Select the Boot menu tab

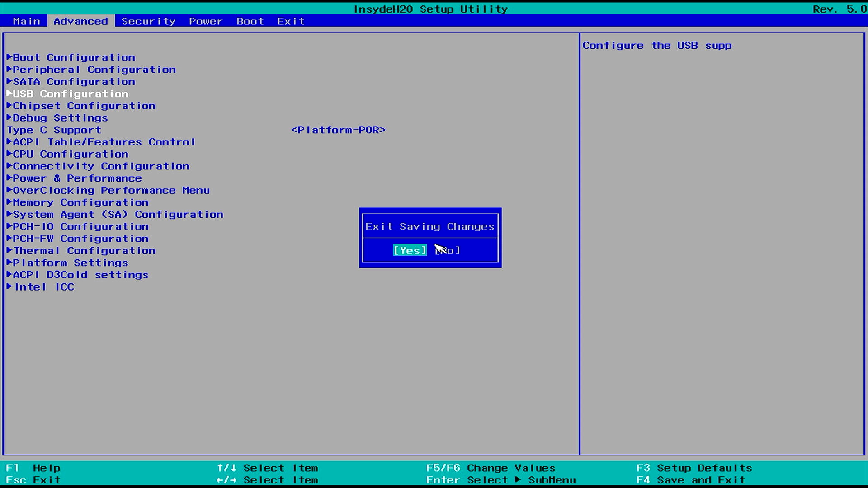[x=250, y=21]
